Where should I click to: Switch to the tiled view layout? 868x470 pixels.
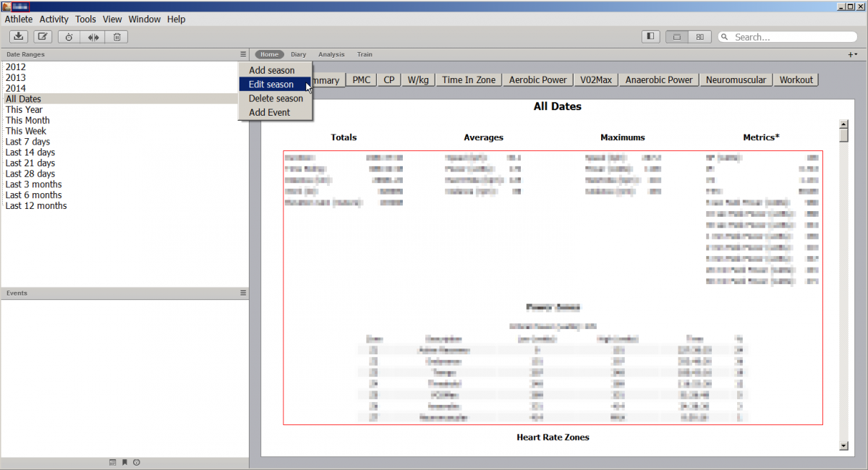699,37
